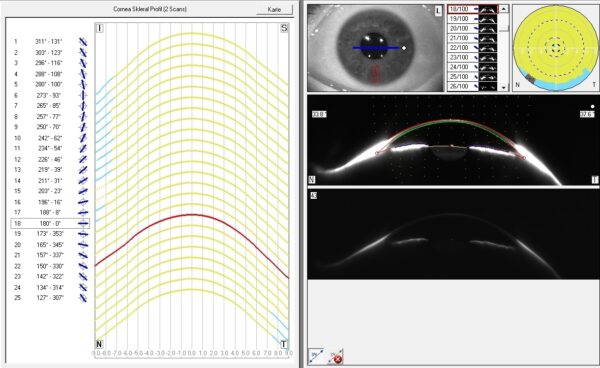Click scan direction icon for row 188° - 8°
Viewport: 600px width, 368px height.
83,212
